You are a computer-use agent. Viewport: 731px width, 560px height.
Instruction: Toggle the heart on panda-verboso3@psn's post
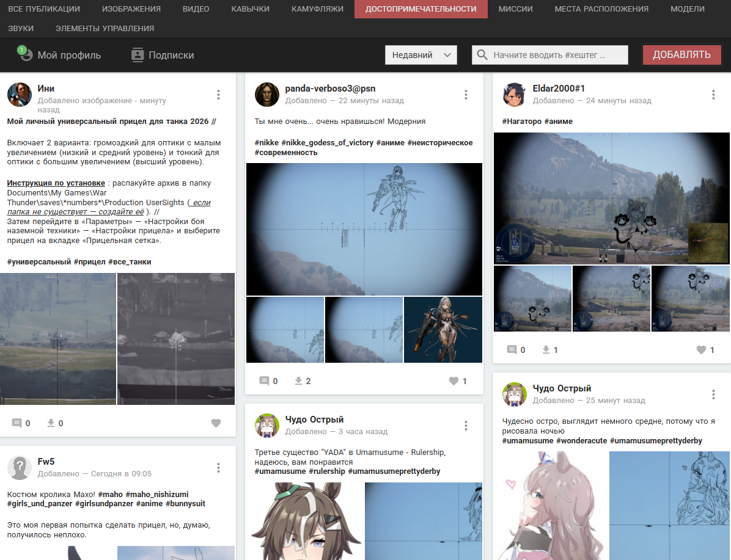click(454, 381)
